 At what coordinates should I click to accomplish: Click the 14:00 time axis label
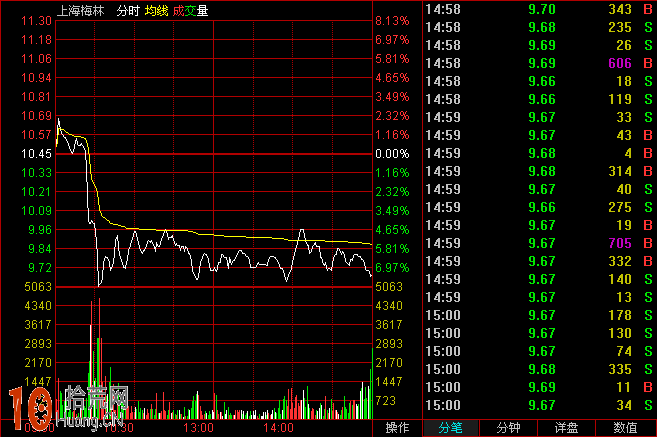pyautogui.click(x=278, y=428)
